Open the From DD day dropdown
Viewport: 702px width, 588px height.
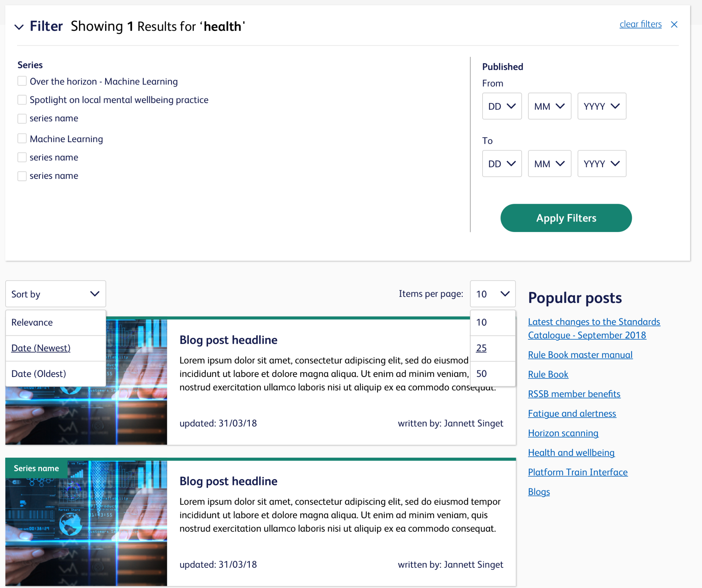501,106
